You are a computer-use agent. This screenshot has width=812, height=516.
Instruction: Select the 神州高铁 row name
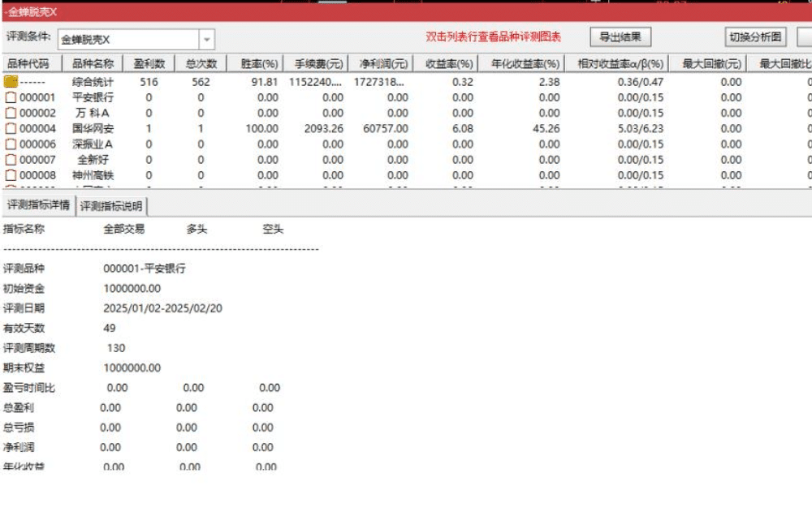click(x=93, y=175)
